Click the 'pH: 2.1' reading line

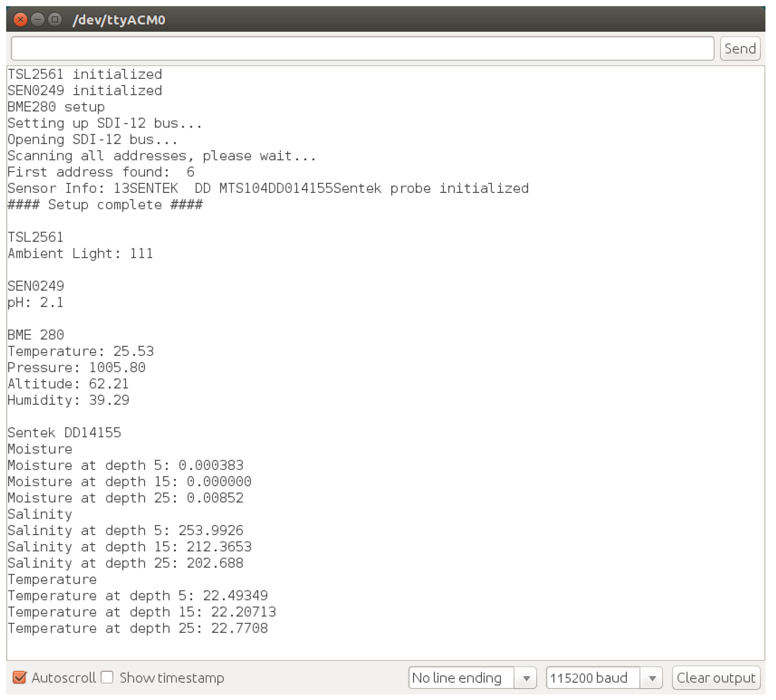35,302
